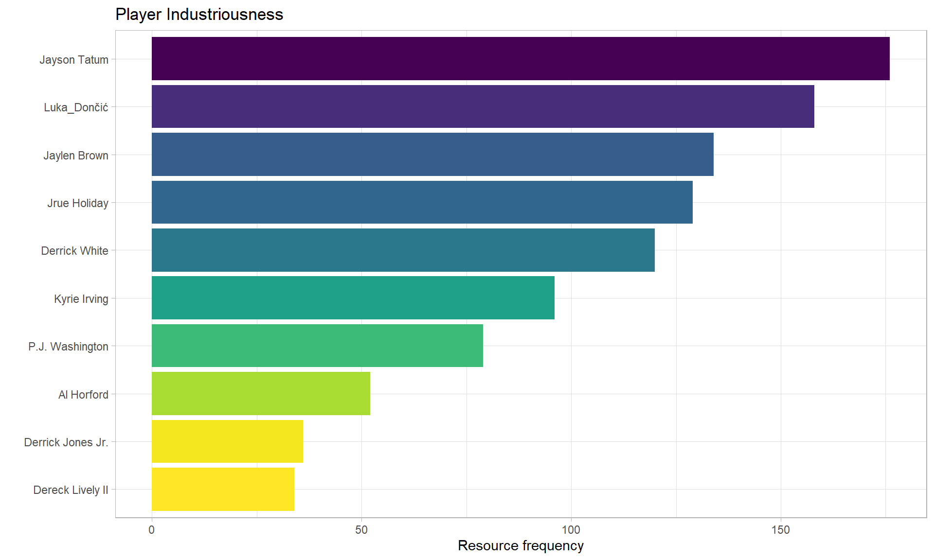Click the Kyrie Irving teal bar
The height and width of the screenshot is (560, 934).
click(353, 298)
